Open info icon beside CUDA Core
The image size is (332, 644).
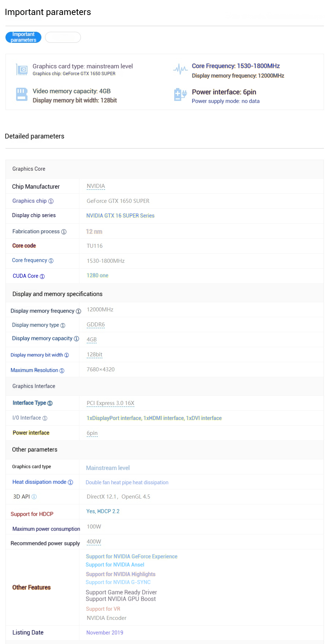coord(42,276)
